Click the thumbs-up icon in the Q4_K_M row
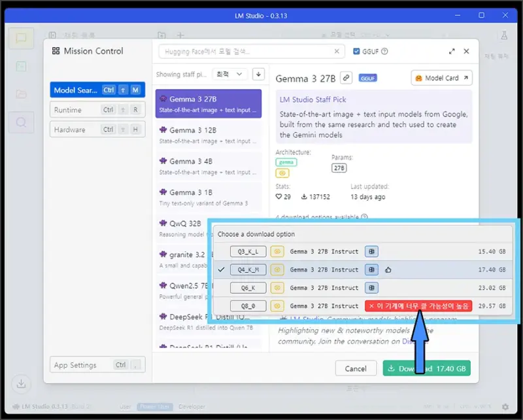 (388, 270)
